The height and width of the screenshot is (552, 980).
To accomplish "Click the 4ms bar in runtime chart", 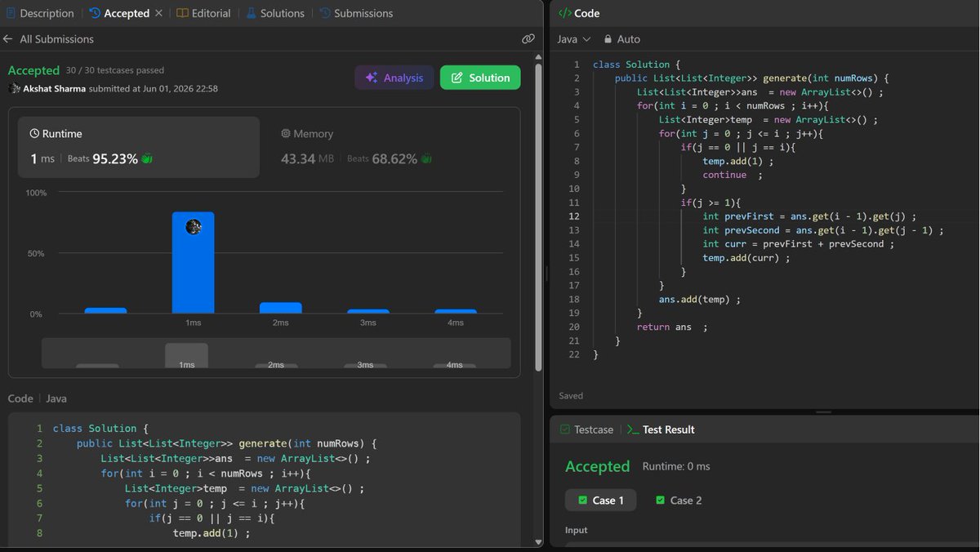I will (456, 311).
